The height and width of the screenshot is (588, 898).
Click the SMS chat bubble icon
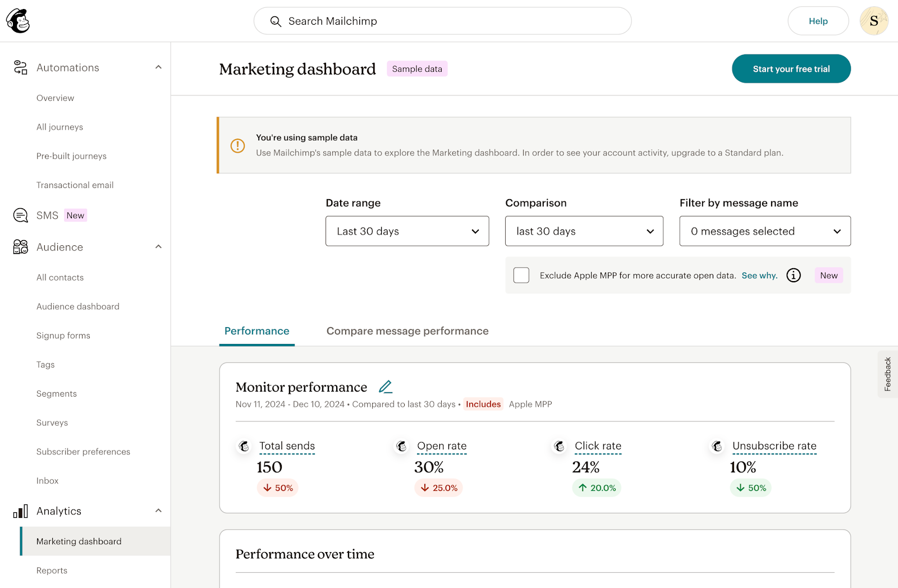pos(20,215)
